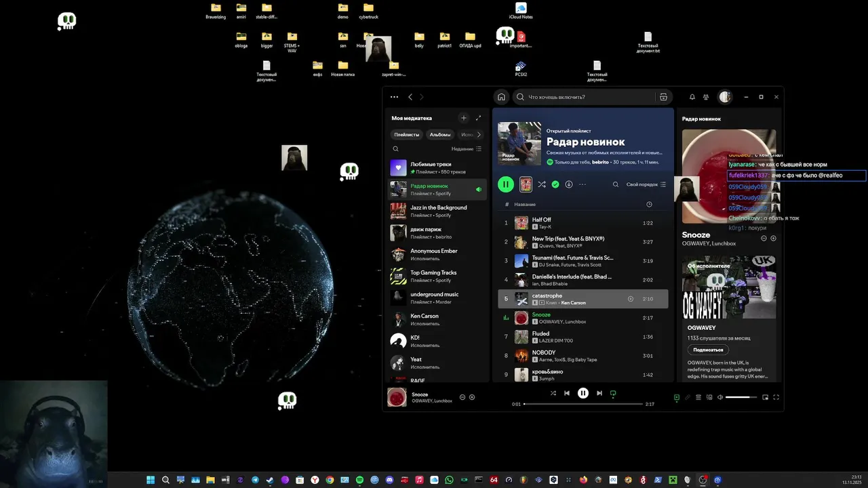This screenshot has height=488, width=868.
Task: Toggle shuffle in the bottom player controls
Action: (553, 393)
